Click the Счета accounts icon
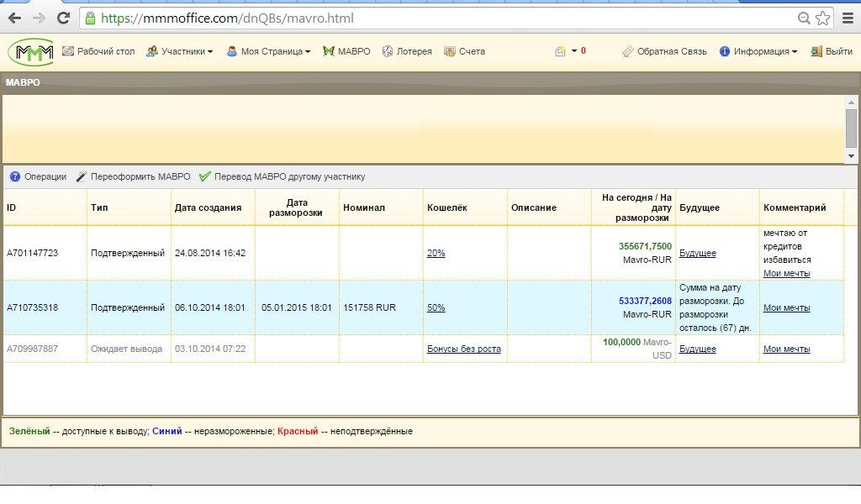The image size is (861, 504). (450, 51)
